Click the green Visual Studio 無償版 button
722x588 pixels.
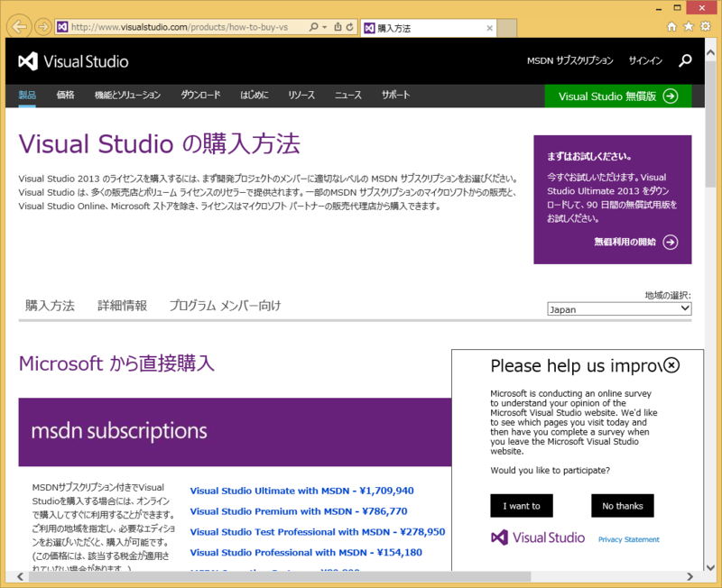pos(618,96)
